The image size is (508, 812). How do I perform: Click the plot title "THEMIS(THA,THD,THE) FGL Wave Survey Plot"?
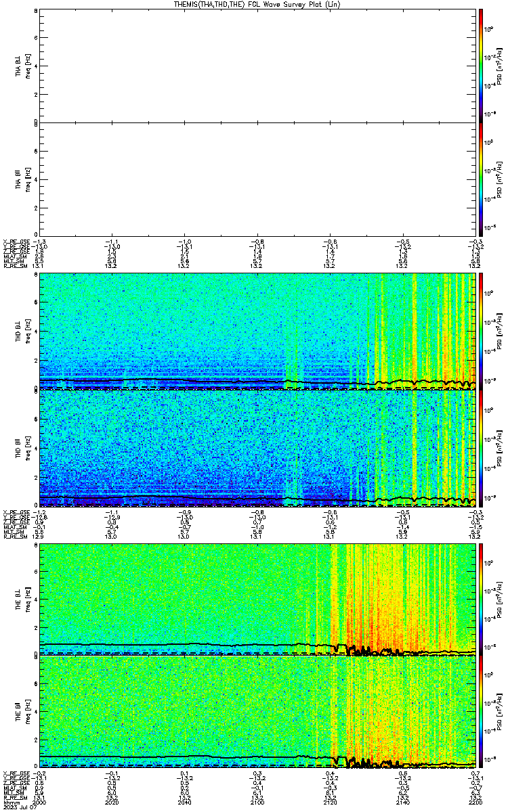[x=256, y=4]
